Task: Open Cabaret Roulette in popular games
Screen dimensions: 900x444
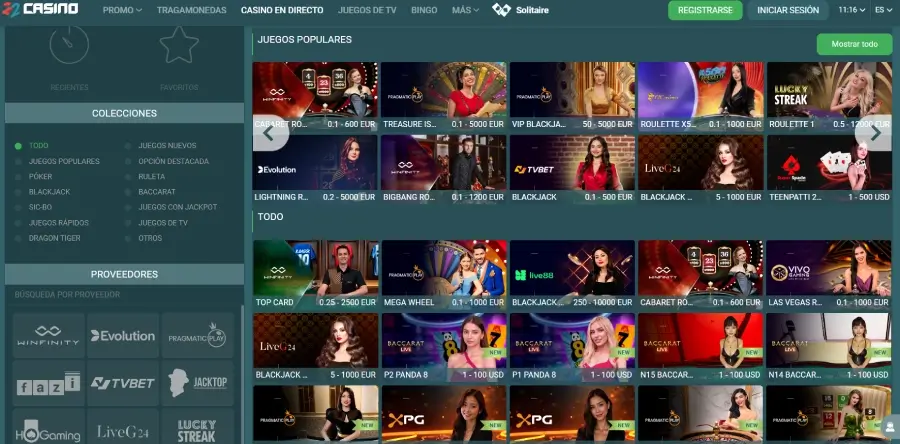Action: [315, 90]
